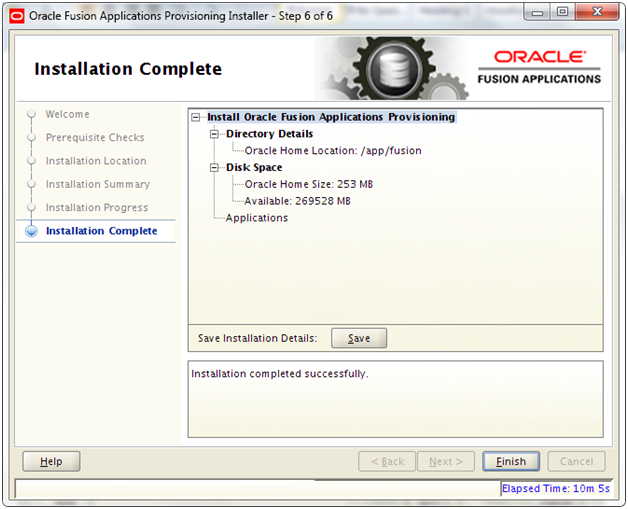Click the Oracle logo icon in the title bar
This screenshot has width=628, height=509.
(17, 16)
